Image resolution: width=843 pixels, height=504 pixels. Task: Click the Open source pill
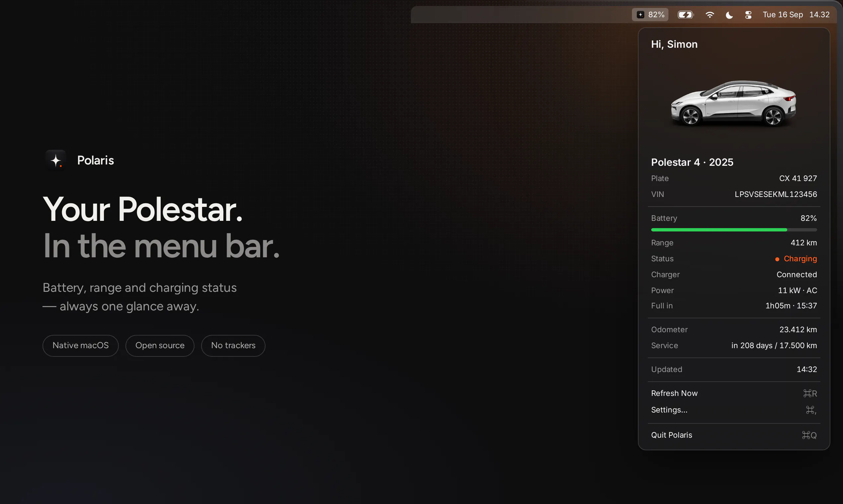click(160, 346)
